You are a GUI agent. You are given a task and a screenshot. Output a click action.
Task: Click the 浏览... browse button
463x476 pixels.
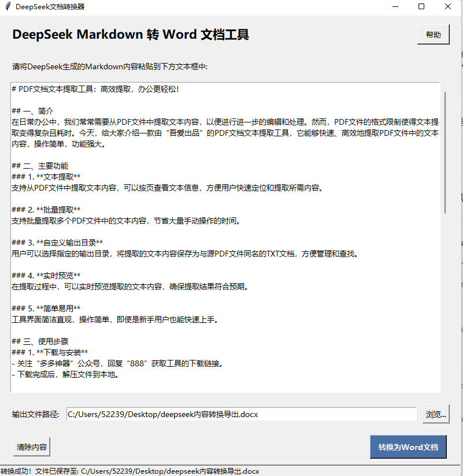[436, 414]
